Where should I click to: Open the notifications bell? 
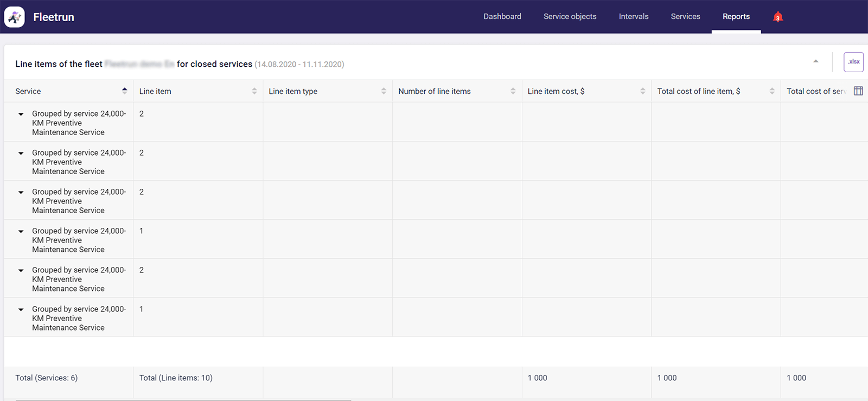click(777, 17)
